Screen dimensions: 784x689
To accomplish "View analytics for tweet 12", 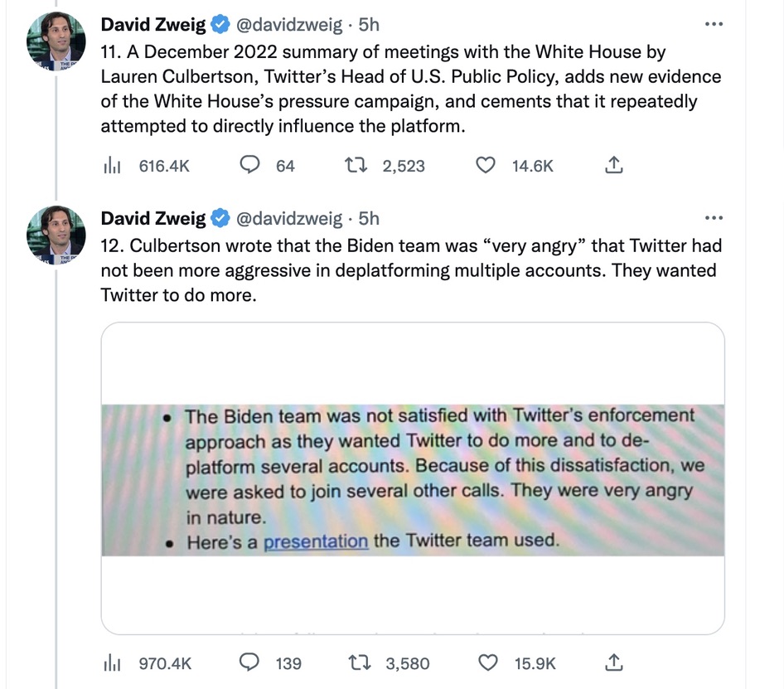I will [112, 663].
